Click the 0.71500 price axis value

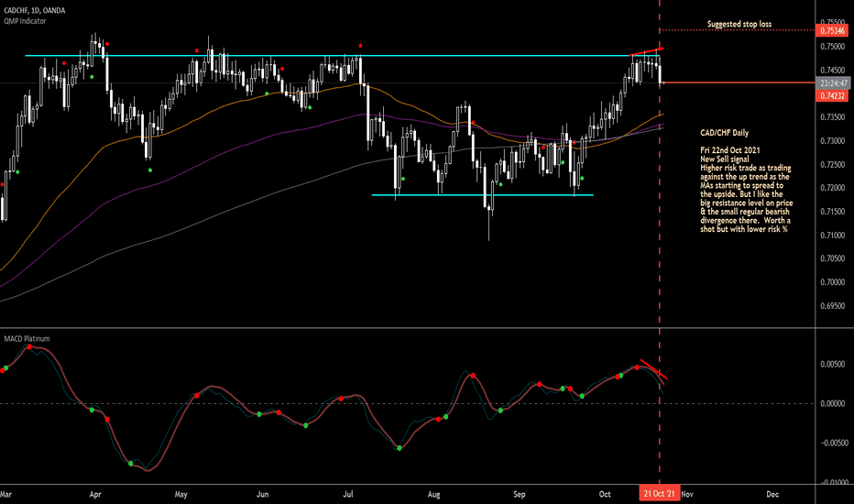(833, 212)
